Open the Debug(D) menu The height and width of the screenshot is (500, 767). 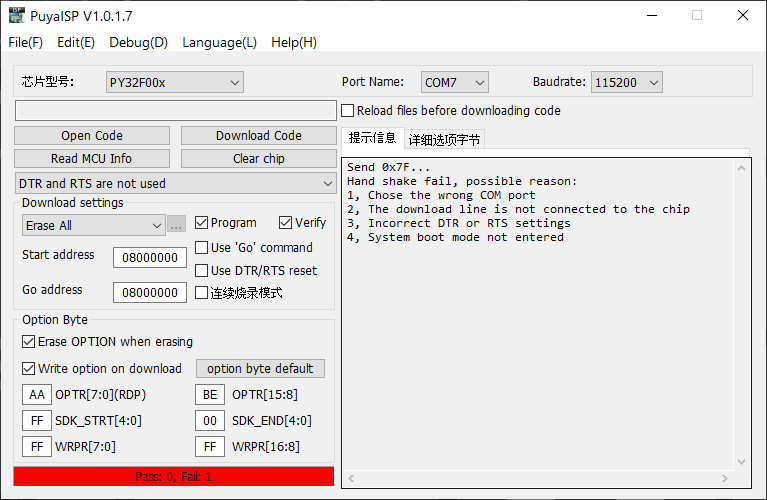point(138,43)
